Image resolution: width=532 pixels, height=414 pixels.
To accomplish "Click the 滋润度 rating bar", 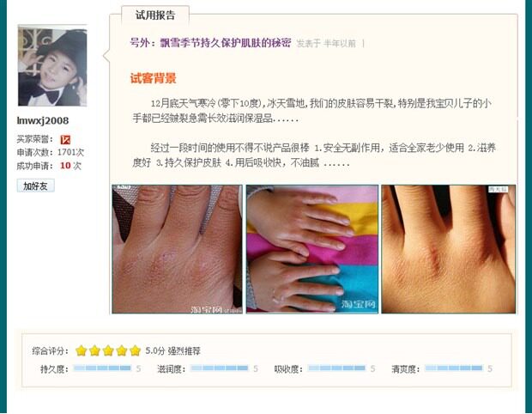I will 220,368.
